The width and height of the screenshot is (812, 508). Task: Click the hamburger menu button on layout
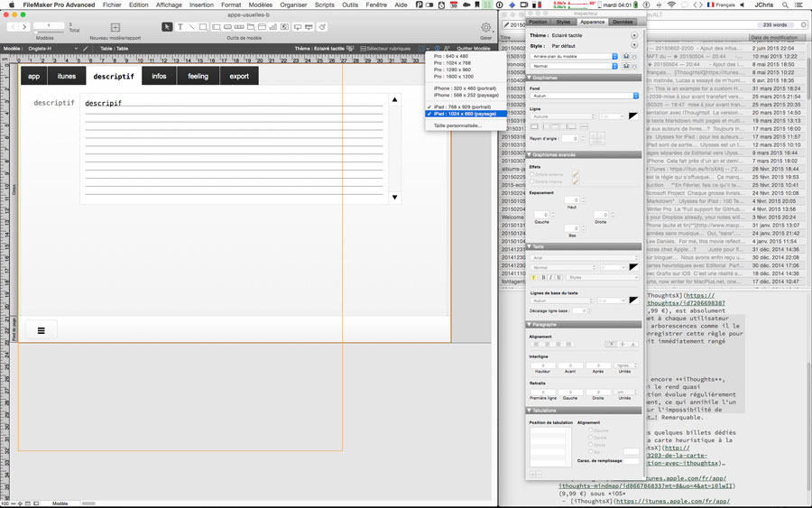click(41, 330)
